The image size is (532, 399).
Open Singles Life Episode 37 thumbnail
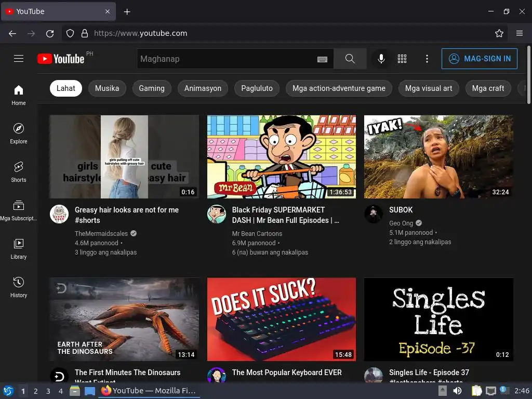pyautogui.click(x=438, y=320)
